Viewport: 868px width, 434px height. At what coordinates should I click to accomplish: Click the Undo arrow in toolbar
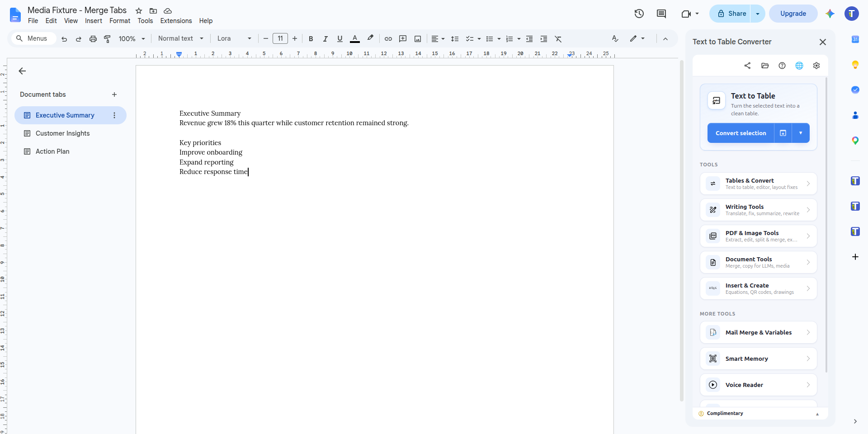click(64, 39)
